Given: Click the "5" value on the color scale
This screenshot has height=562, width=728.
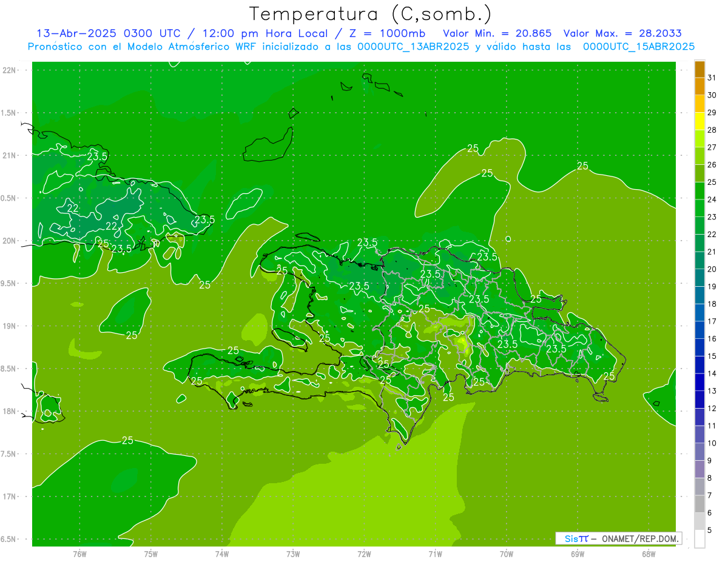Looking at the screenshot, I should (x=710, y=530).
